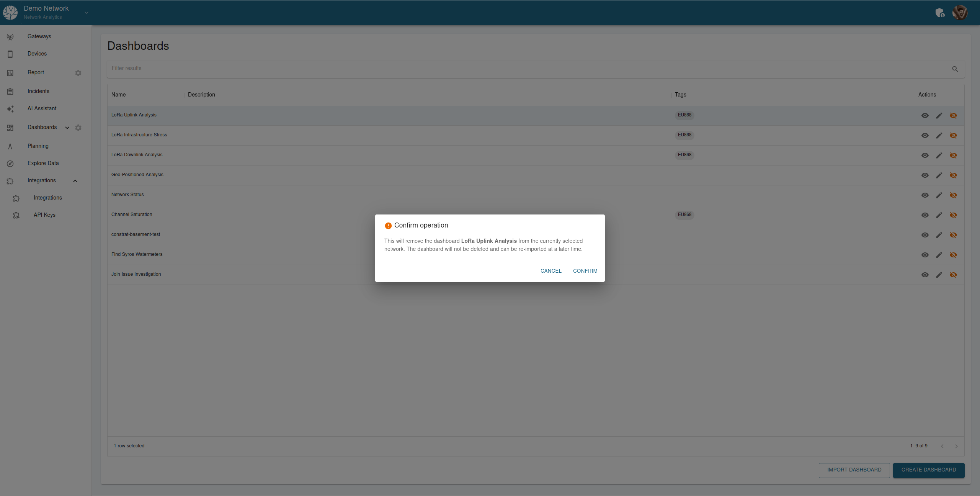Click the Devices phone icon
Viewport: 980px width, 496px height.
point(10,54)
